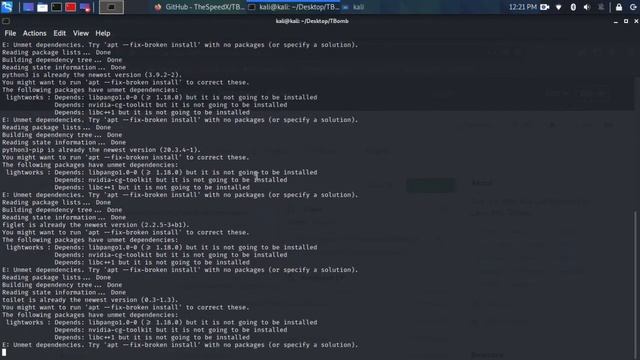Screen dimensions: 640x360
Task: Click the dimmed notifications tray icon
Action: pyautogui.click(x=601, y=7)
